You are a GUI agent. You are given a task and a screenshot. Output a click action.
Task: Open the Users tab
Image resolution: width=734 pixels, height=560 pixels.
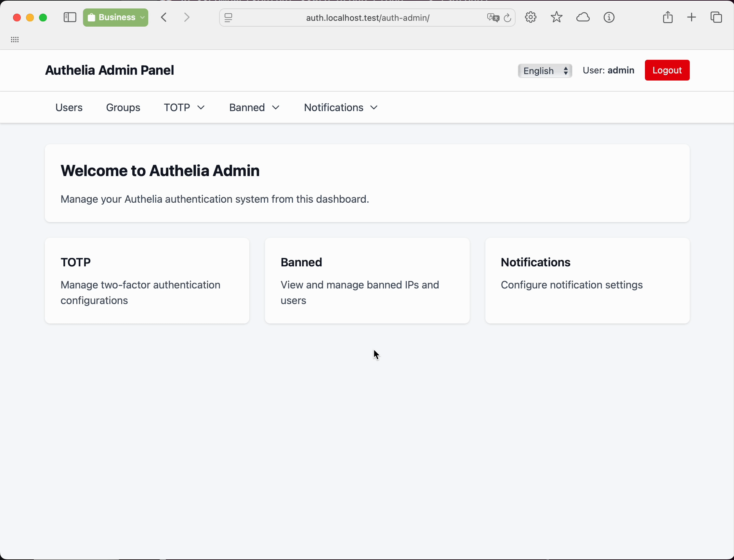69,108
